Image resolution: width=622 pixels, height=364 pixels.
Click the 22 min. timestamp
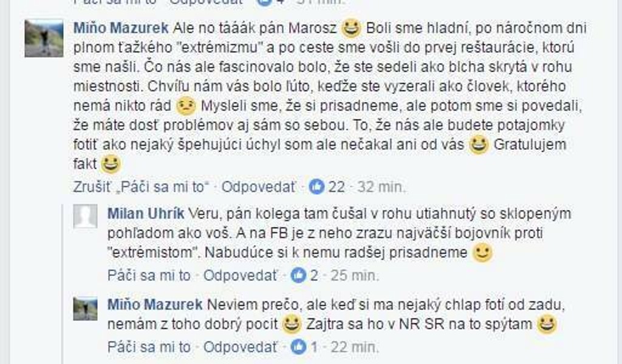355,347
